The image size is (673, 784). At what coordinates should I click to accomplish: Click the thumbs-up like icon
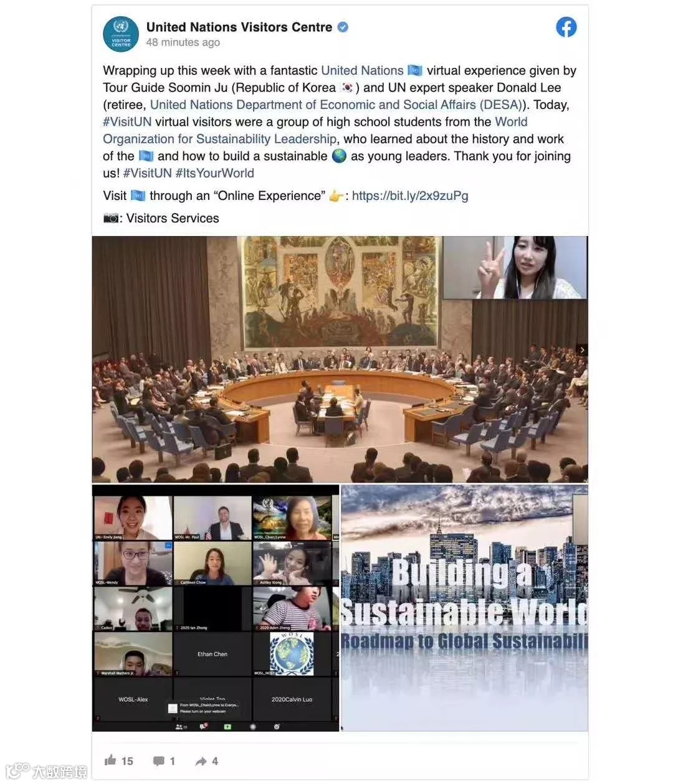click(111, 760)
